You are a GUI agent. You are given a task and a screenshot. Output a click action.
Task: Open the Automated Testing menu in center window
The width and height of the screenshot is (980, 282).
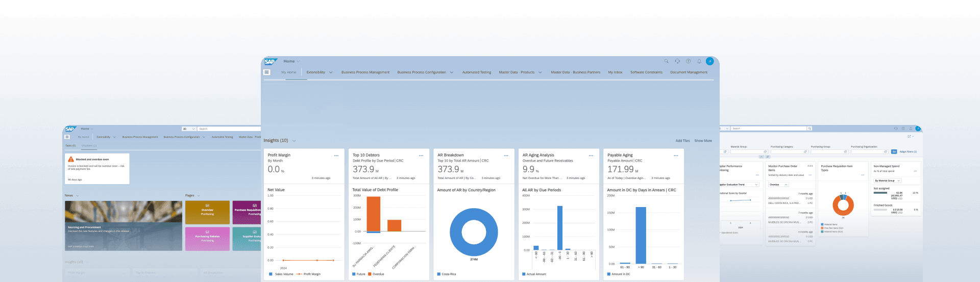point(477,72)
